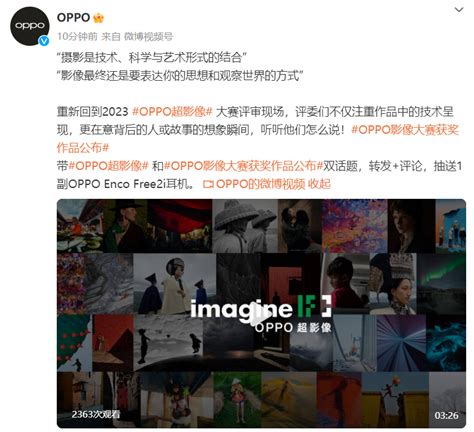Play the imagine IF video

click(261, 313)
